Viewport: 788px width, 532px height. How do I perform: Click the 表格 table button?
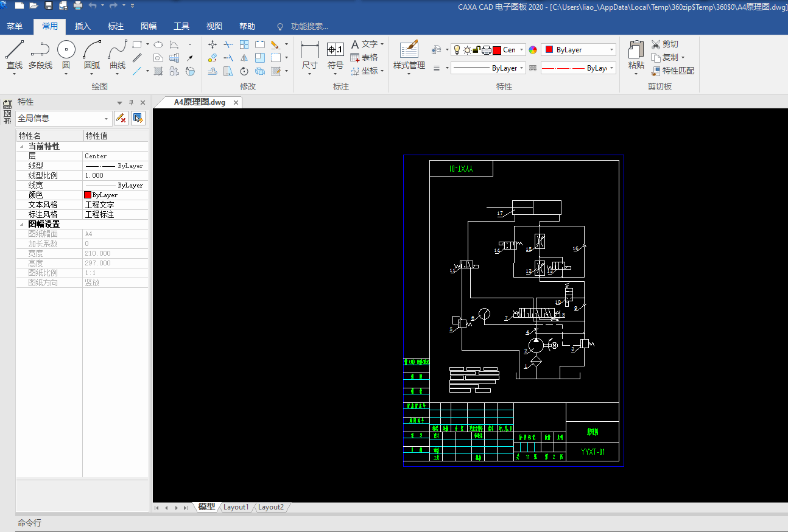[364, 57]
